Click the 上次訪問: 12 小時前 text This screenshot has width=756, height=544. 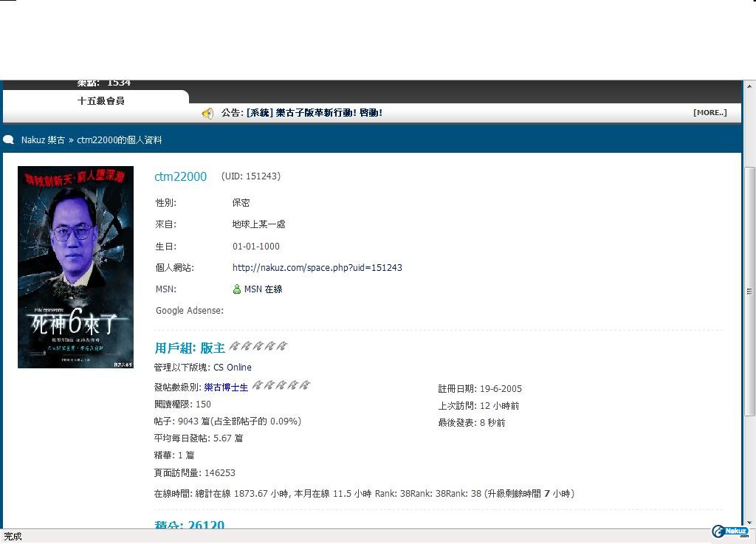coord(478,406)
